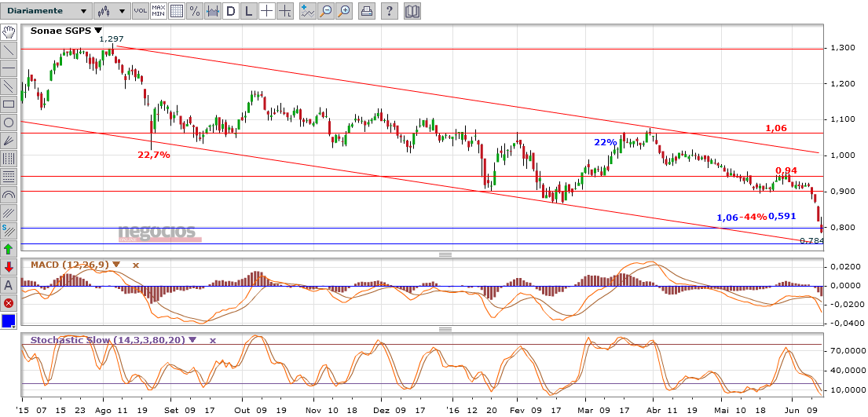The height and width of the screenshot is (417, 868).
Task: Click the 1,06 red resistance label
Action: 775,129
